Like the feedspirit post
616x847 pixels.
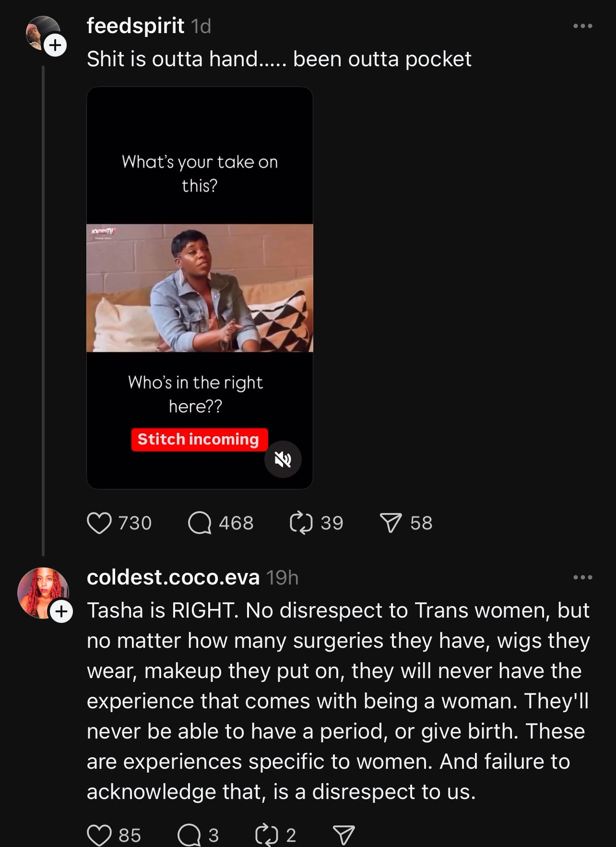99,523
